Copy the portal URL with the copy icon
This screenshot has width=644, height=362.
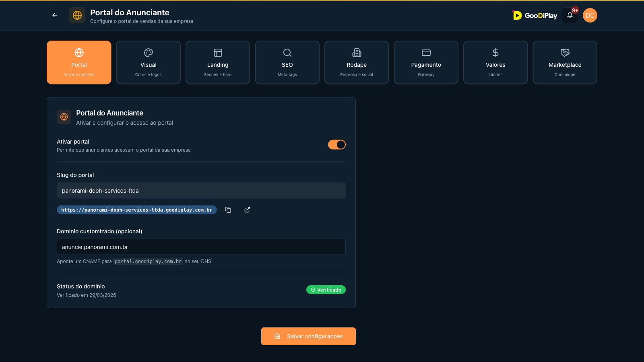[x=228, y=210]
